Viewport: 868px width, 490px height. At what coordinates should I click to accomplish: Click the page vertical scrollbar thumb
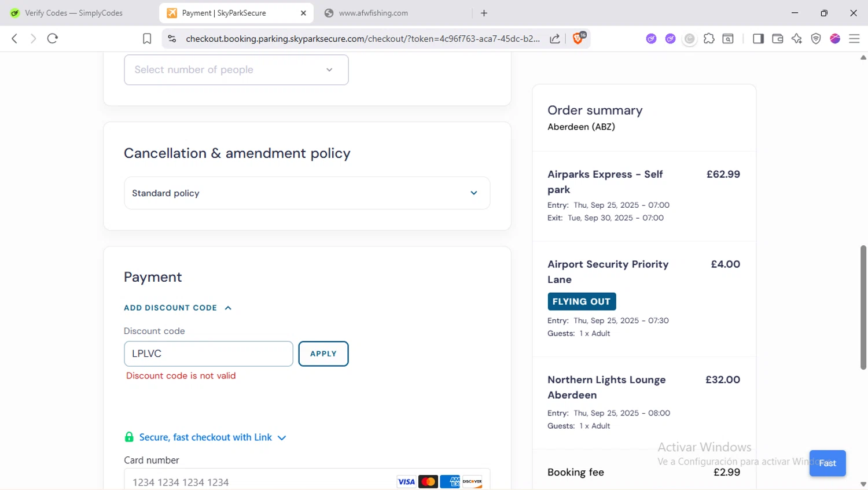pyautogui.click(x=863, y=307)
